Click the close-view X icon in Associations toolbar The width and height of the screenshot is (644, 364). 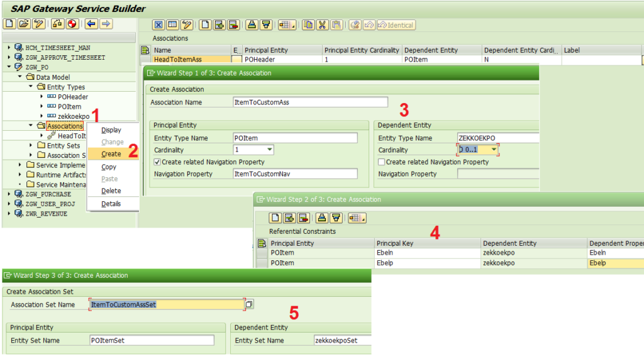[158, 25]
